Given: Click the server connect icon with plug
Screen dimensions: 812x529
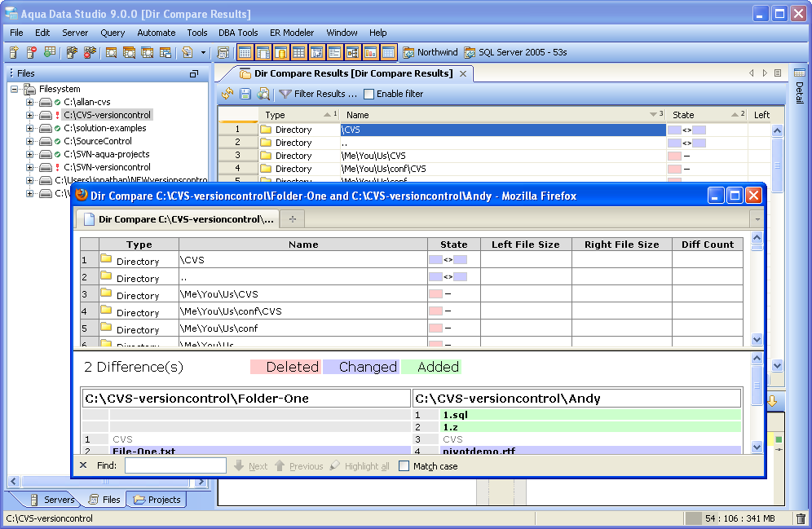Looking at the screenshot, I should point(72,52).
